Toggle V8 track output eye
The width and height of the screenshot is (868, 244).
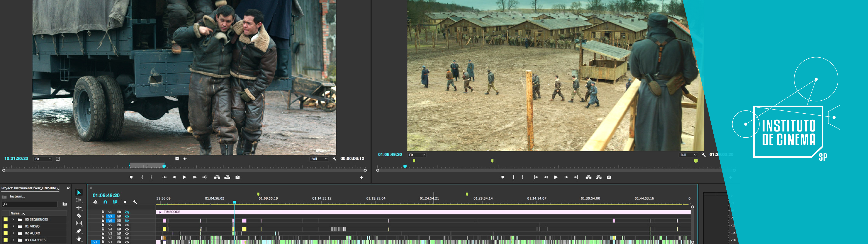[x=127, y=212]
